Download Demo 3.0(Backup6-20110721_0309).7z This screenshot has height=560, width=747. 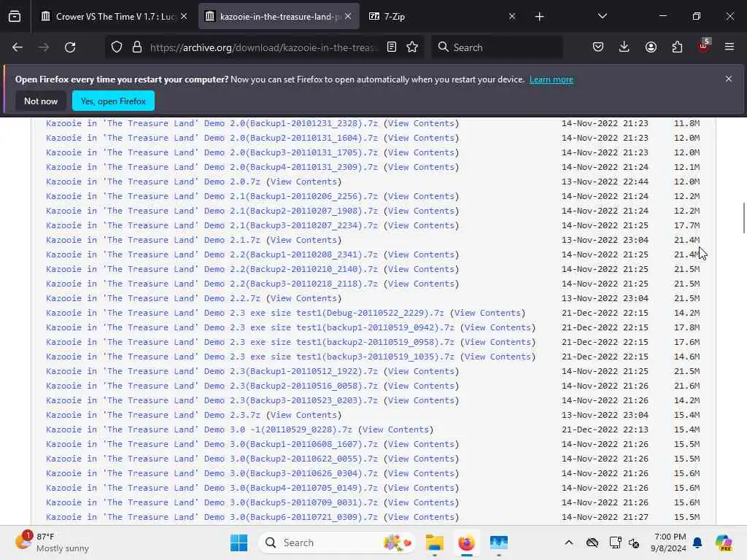[x=212, y=517]
